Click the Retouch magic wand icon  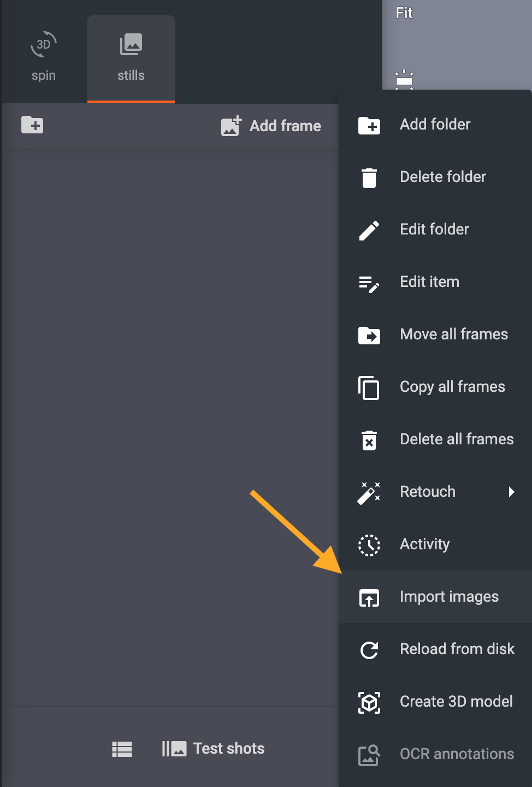pyautogui.click(x=369, y=492)
